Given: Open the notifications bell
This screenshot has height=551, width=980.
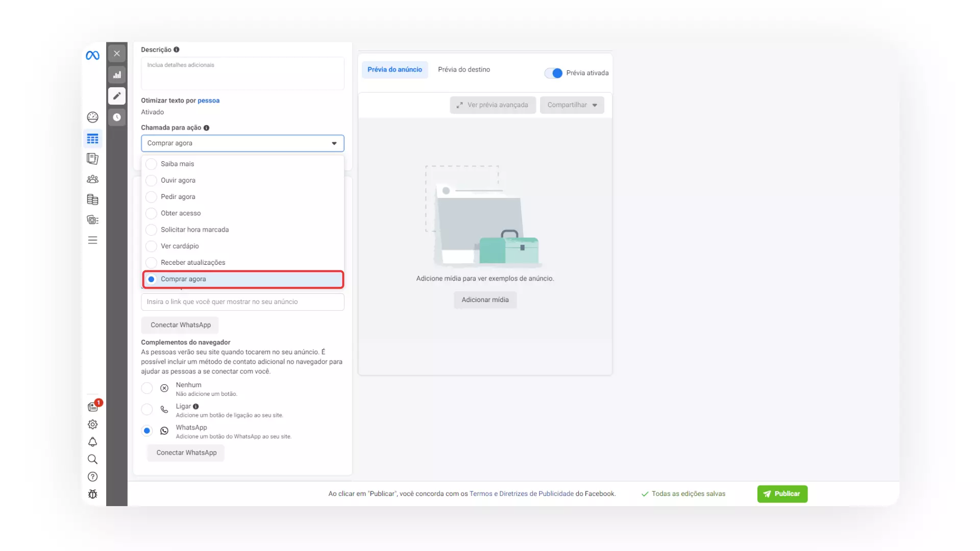Looking at the screenshot, I should pyautogui.click(x=92, y=442).
